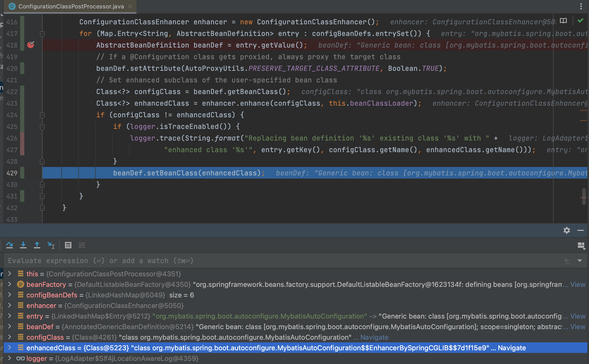Select the ConfigurationClassPostProcessor.java tab
The image size is (589, 364).
[71, 6]
